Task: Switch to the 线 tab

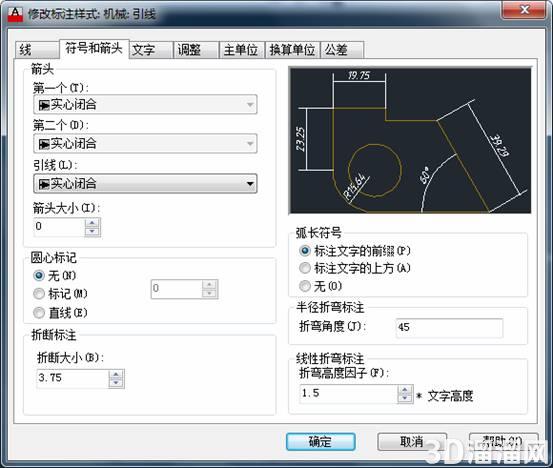Action: (37, 50)
